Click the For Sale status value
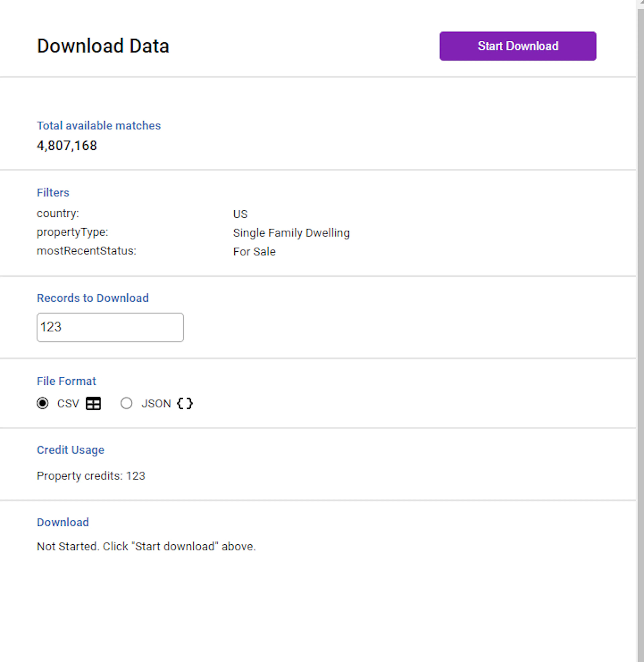644x662 pixels. click(254, 251)
